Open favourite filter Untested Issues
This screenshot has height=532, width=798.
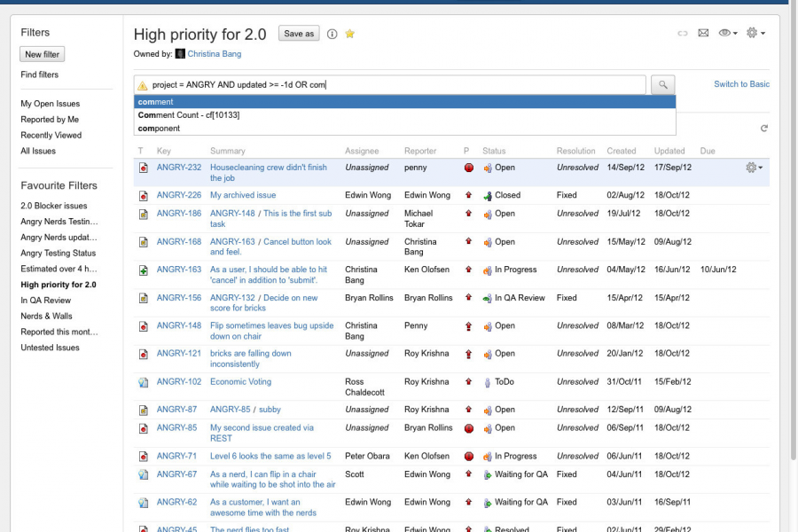point(50,348)
